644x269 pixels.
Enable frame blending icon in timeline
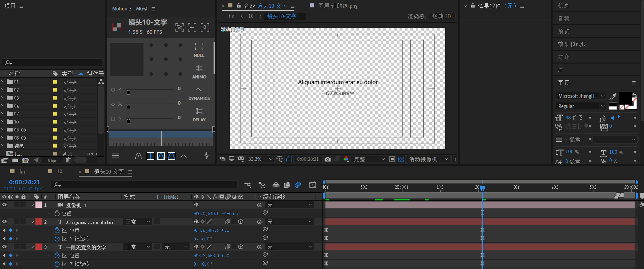287,185
